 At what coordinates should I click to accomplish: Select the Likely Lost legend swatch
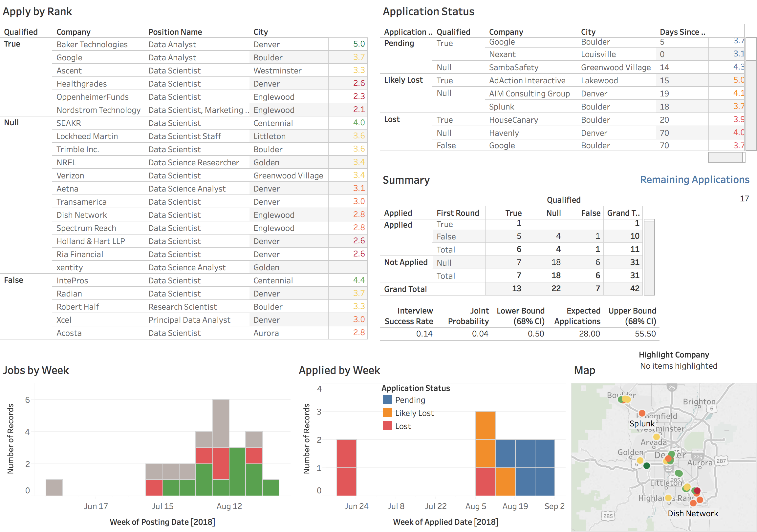(x=387, y=413)
